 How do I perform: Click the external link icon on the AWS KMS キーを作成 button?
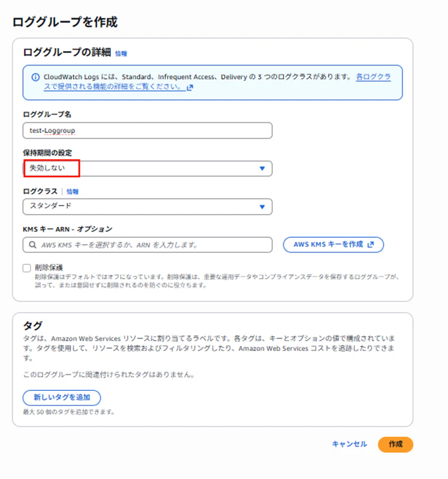370,244
